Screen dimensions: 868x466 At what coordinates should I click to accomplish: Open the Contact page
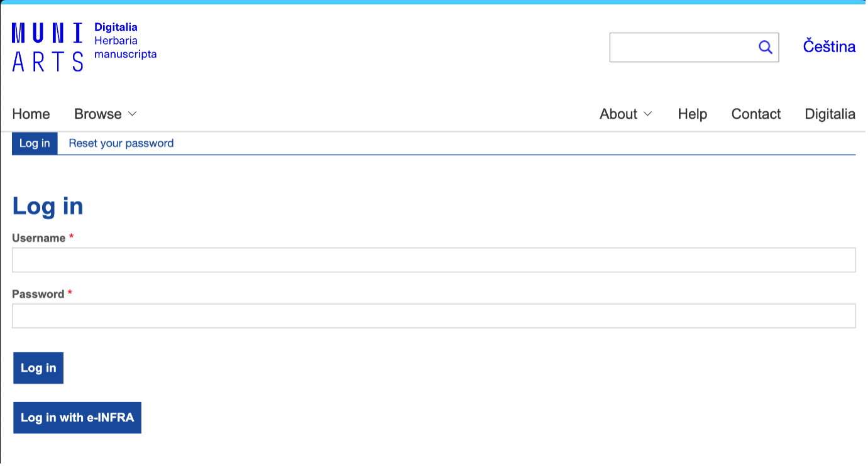(755, 114)
